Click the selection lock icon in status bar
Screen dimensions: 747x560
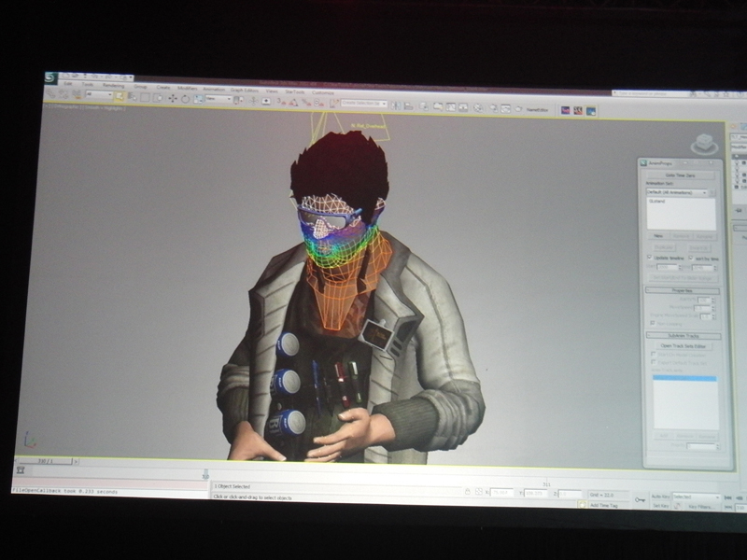pos(468,492)
